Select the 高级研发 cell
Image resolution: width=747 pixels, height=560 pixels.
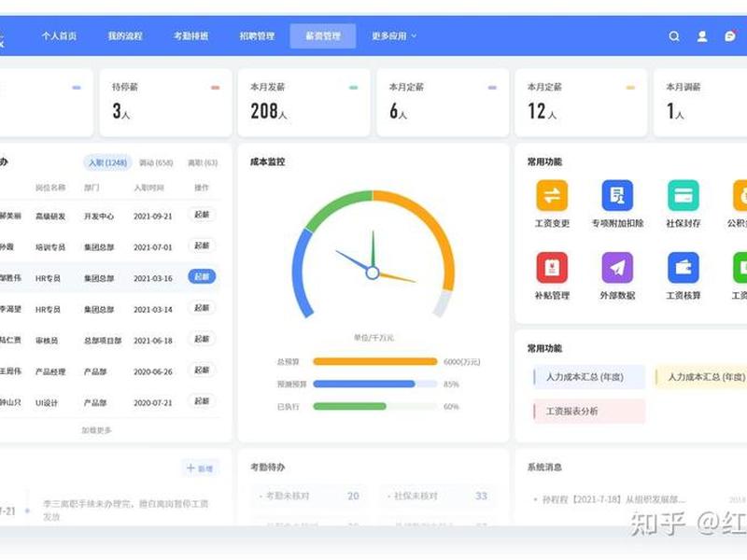[x=50, y=217]
